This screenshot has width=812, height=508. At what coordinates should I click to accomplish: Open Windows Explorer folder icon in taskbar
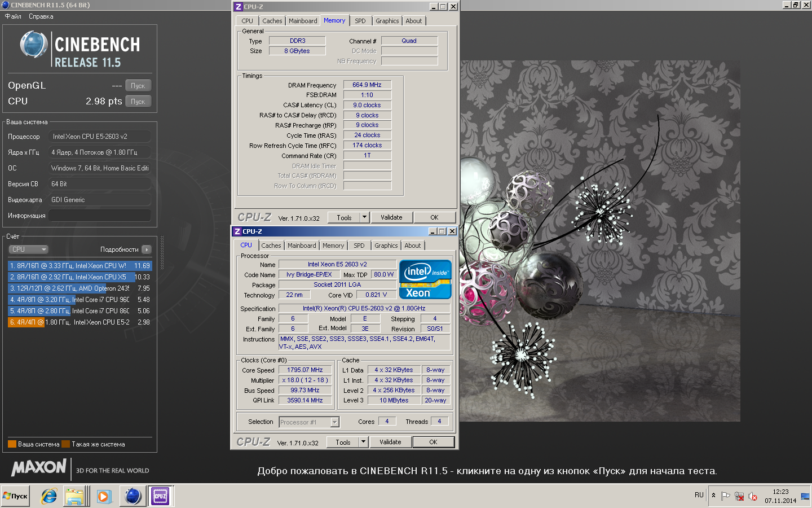click(74, 496)
